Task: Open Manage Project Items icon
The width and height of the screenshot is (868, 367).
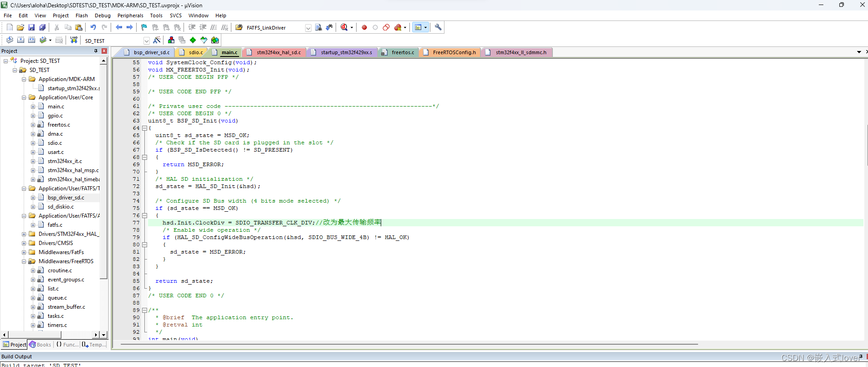Action: tap(171, 40)
